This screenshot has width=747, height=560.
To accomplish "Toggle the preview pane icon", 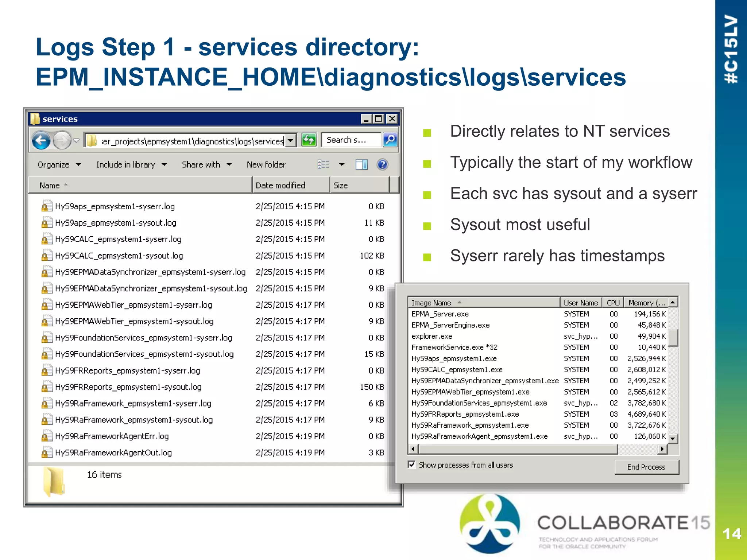I will coord(361,165).
